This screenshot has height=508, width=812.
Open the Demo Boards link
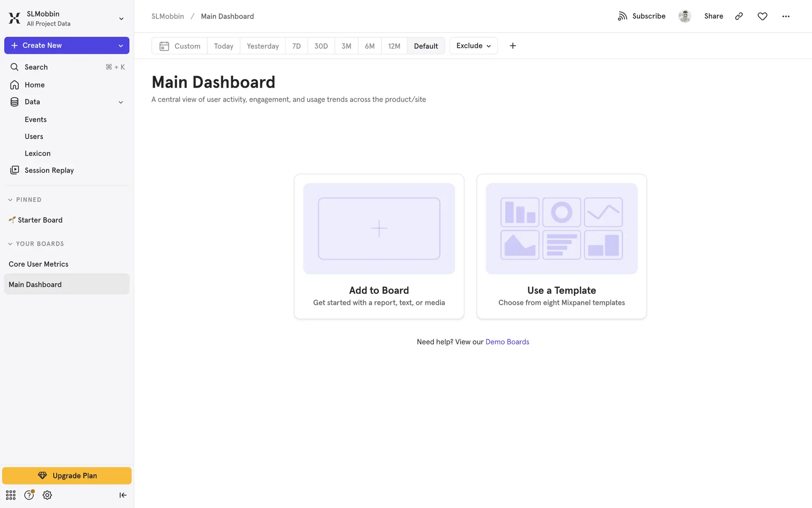(x=507, y=342)
